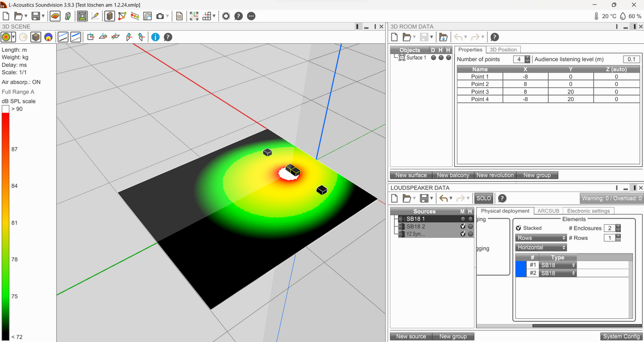Click the import folder icon in the 3D Room Data toolbar
The image size is (644, 342).
tap(443, 37)
